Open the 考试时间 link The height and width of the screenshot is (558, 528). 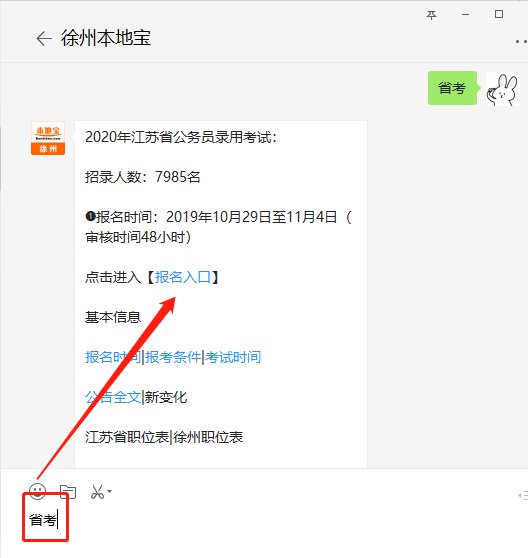[x=233, y=357]
